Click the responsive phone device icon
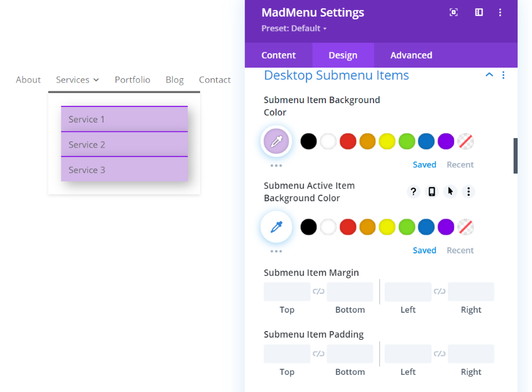 coord(432,192)
